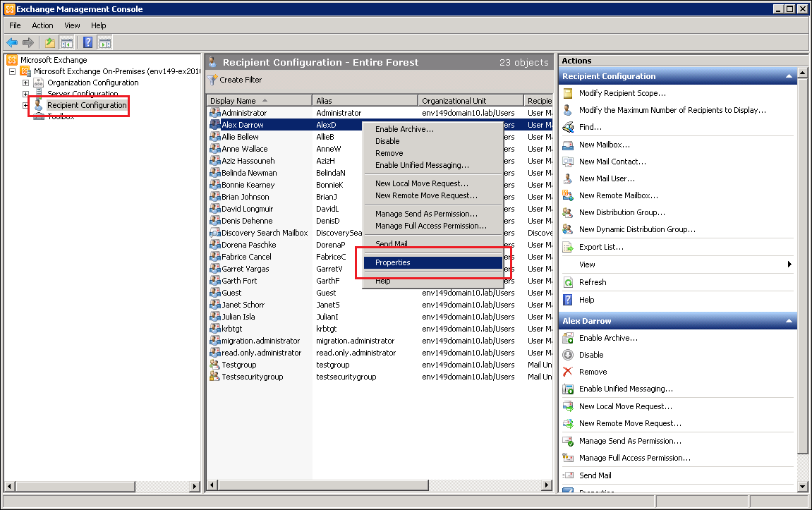812x510 pixels.
Task: Click the Export List icon
Action: [568, 247]
